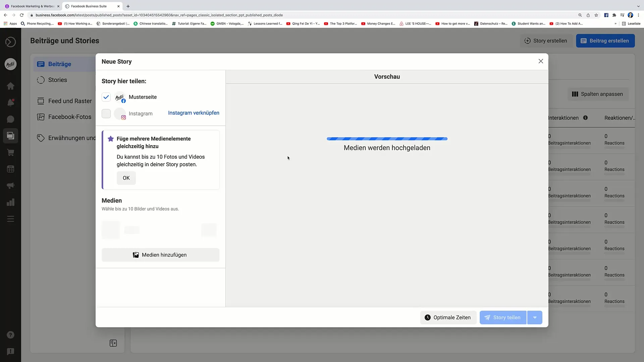Open Leseliste reading list
Viewport: 644px width, 362px height.
[x=631, y=23]
